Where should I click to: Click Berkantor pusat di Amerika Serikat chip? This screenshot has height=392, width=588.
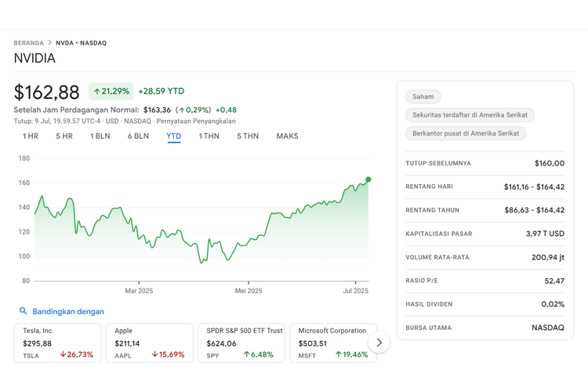[x=466, y=133]
